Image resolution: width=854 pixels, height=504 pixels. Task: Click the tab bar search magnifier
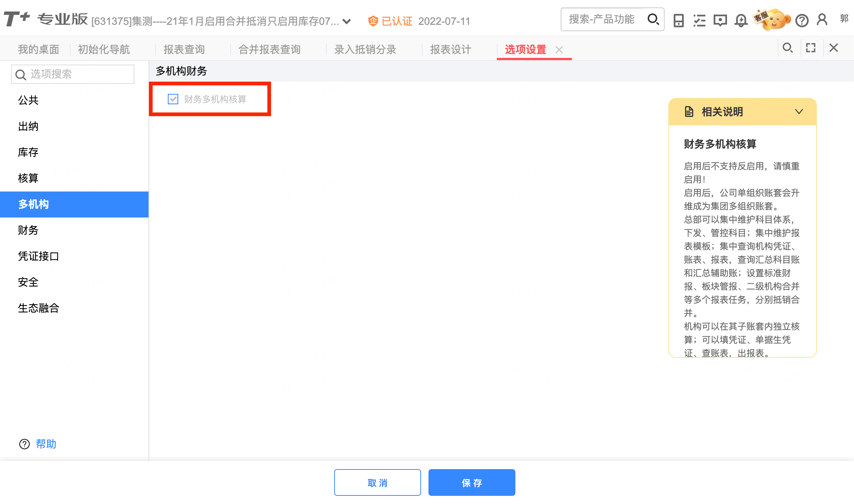[x=788, y=48]
